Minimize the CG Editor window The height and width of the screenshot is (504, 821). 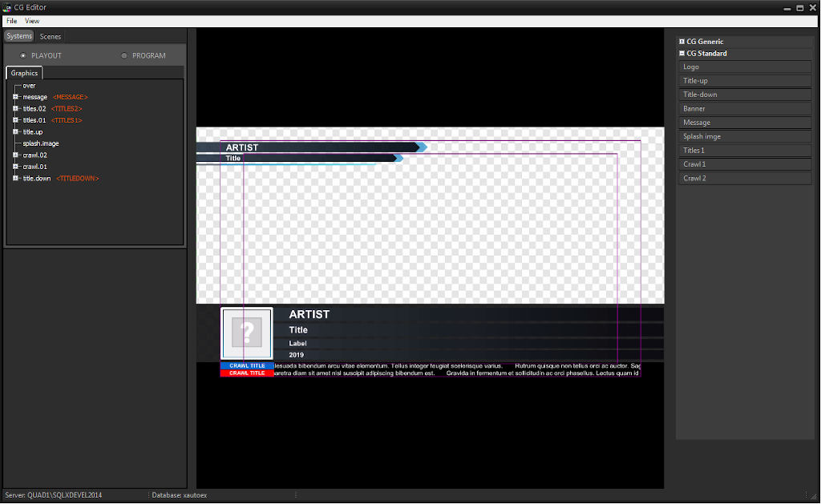point(787,8)
